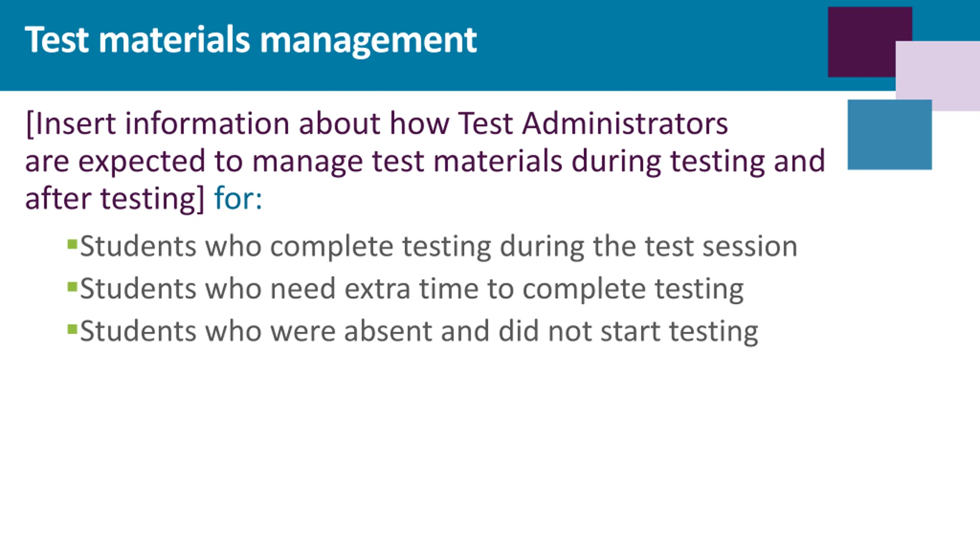The height and width of the screenshot is (551, 980).
Task: Click "extra time" in the second bullet
Action: 411,289
